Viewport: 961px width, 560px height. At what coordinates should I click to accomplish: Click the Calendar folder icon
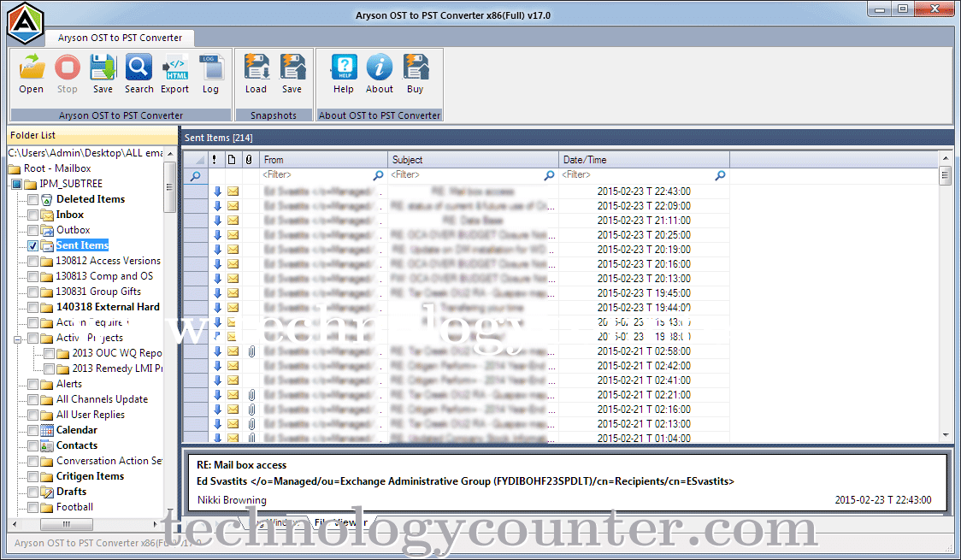47,430
